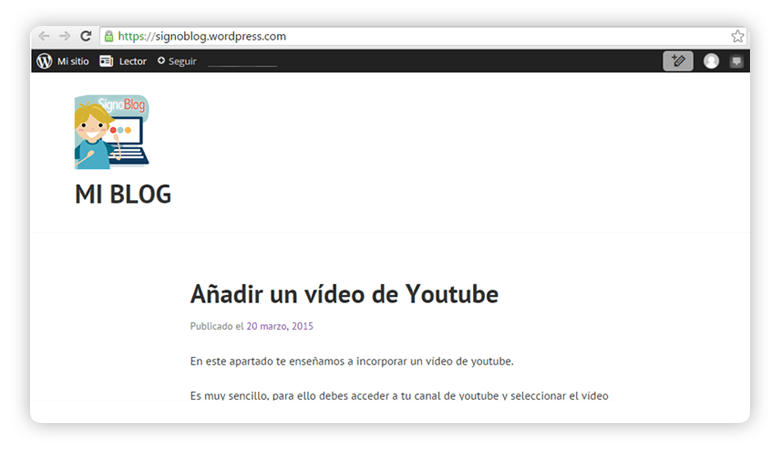Open the Lector reader icon

pyautogui.click(x=106, y=61)
